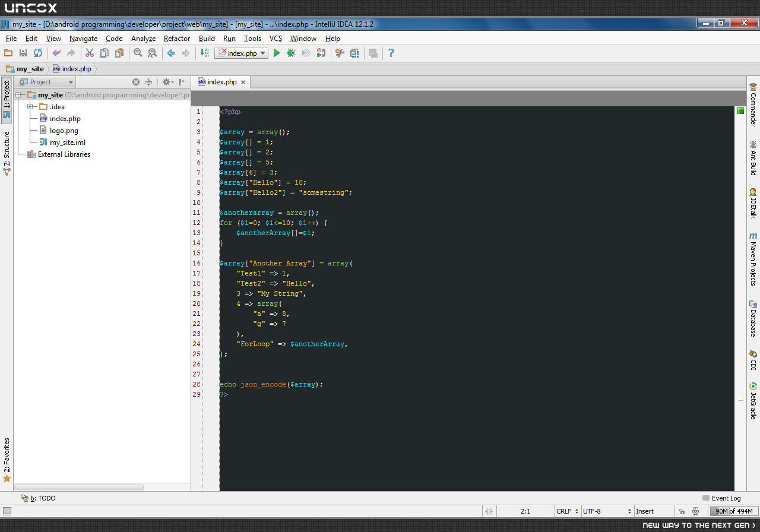Open the Database side panel

pyautogui.click(x=753, y=318)
